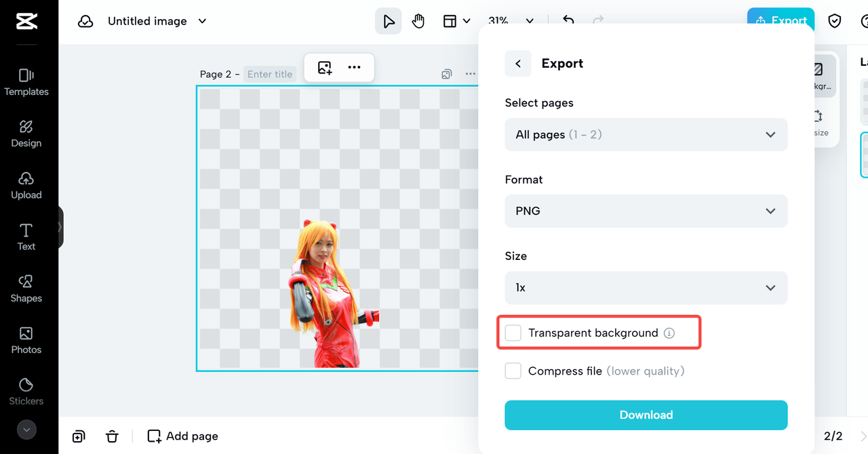Click the CapCut logo icon

26,21
